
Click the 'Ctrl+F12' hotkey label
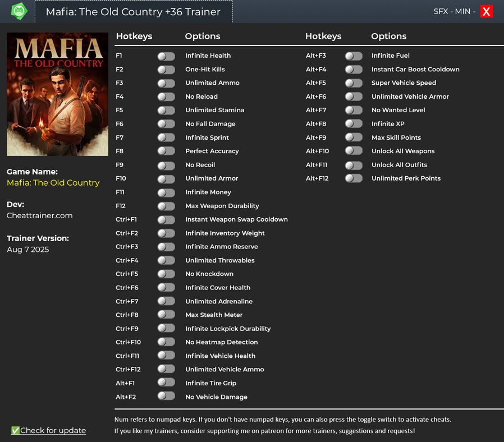[129, 370]
